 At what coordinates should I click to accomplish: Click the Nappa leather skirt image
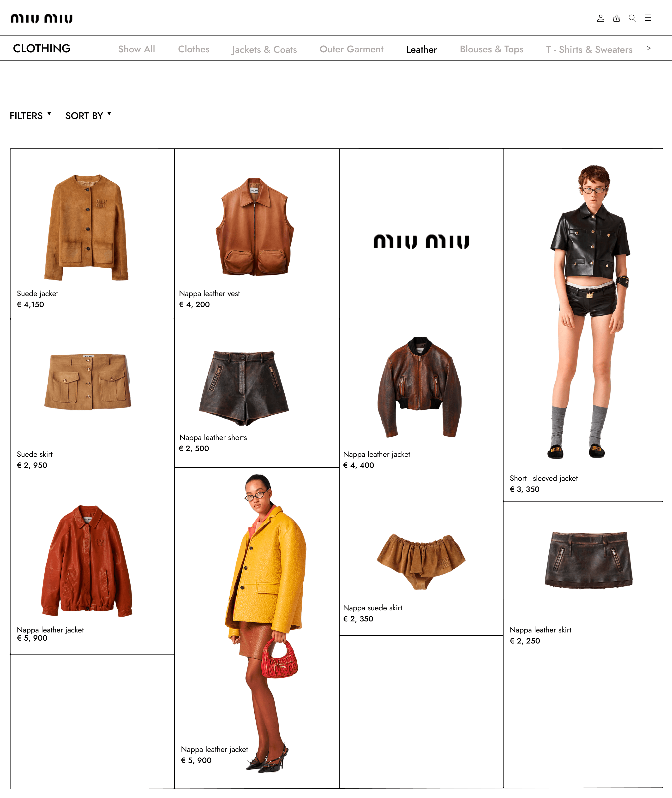[588, 560]
